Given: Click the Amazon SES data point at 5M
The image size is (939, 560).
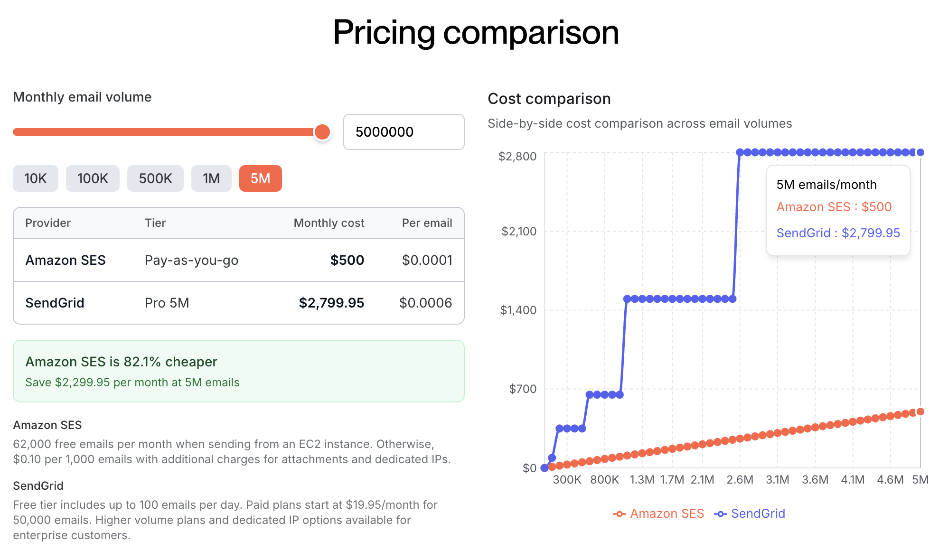Looking at the screenshot, I should pos(920,411).
